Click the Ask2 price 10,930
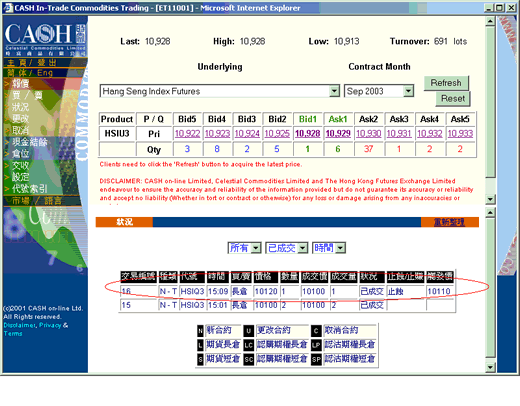The image size is (520, 406). [369, 134]
